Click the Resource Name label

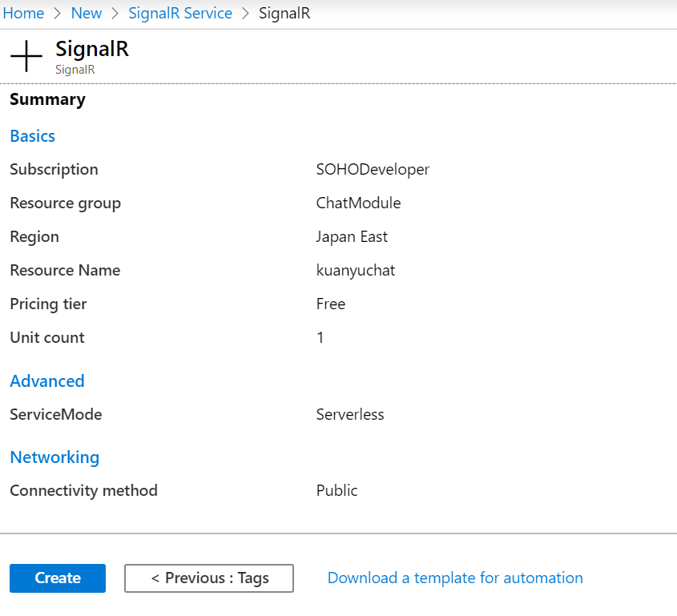[x=65, y=270]
